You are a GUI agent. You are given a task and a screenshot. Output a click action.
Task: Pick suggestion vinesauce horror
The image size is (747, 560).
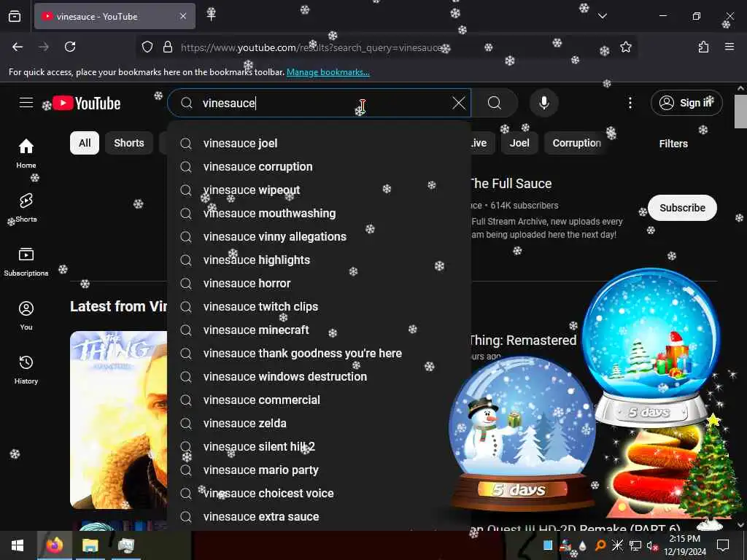click(x=320, y=284)
